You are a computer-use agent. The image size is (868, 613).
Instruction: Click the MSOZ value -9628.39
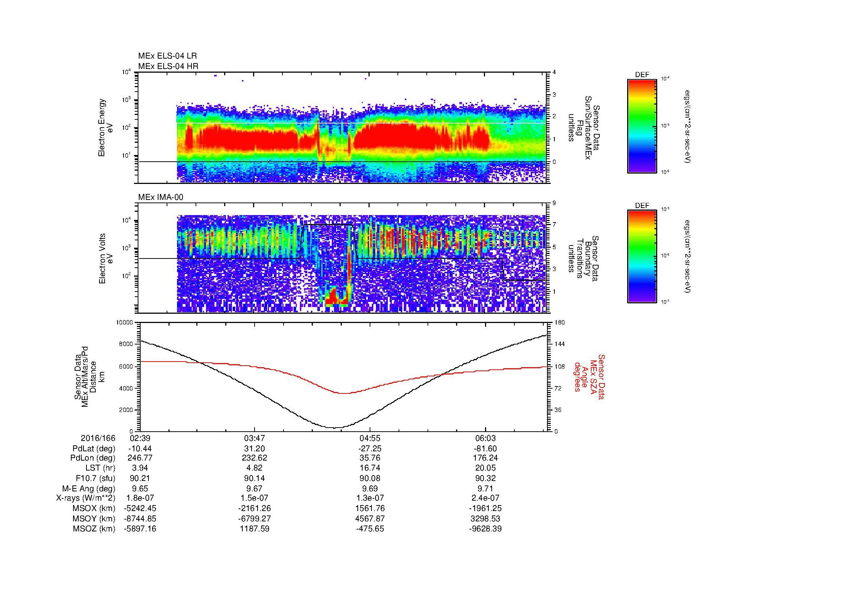coord(485,529)
